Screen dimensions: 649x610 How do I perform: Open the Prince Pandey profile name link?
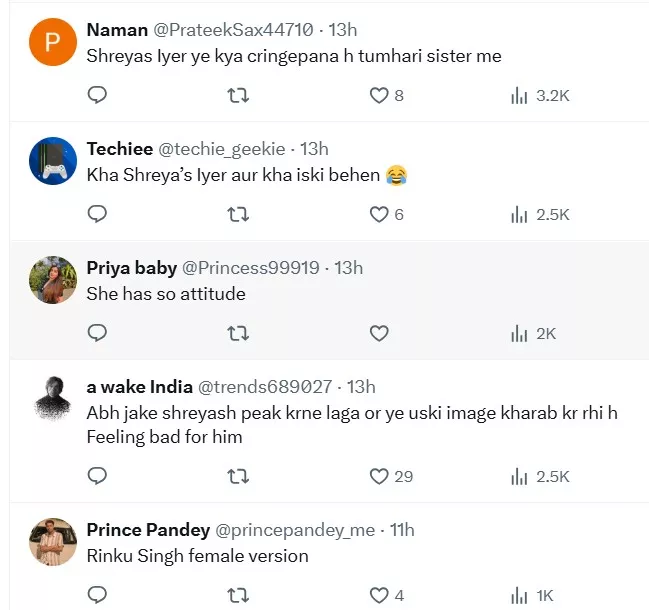[148, 530]
